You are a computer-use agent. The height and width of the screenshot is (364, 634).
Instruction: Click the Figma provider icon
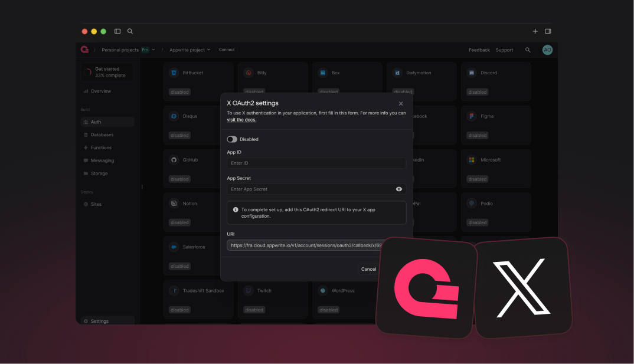[x=472, y=116]
